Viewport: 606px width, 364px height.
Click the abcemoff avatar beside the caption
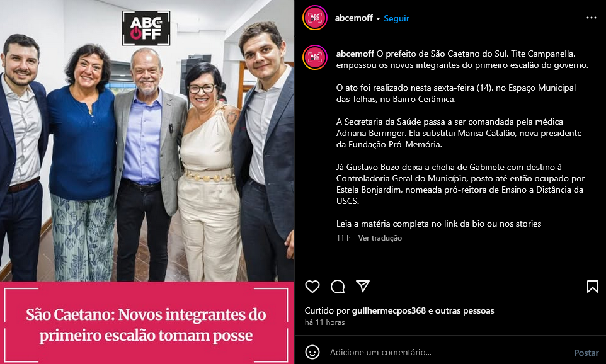[x=315, y=57]
